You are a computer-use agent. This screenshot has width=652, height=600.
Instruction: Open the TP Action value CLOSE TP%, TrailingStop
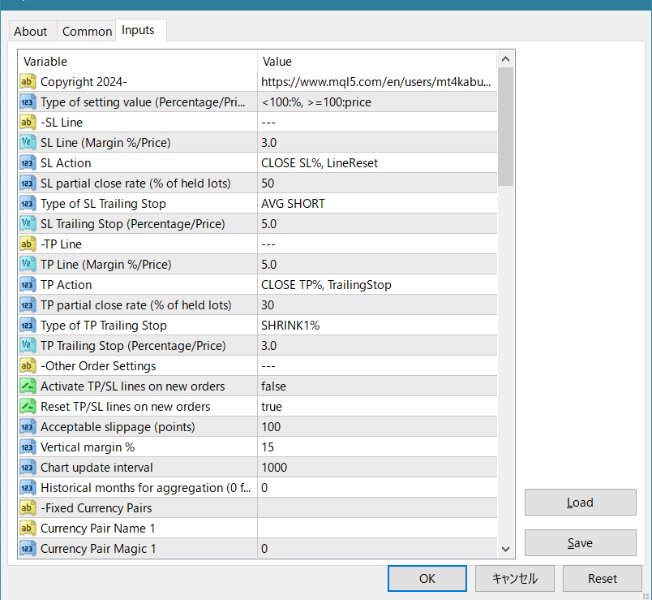coord(377,285)
